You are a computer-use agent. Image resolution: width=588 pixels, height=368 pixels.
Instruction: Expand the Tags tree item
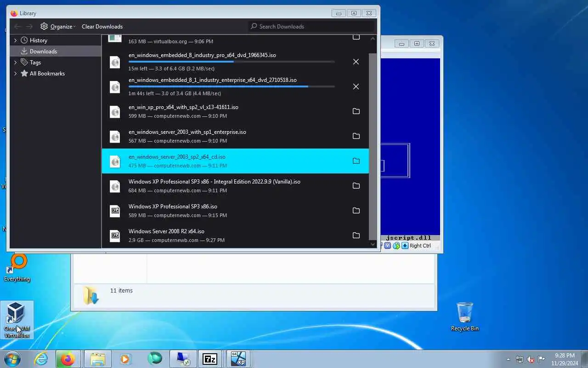click(x=16, y=63)
